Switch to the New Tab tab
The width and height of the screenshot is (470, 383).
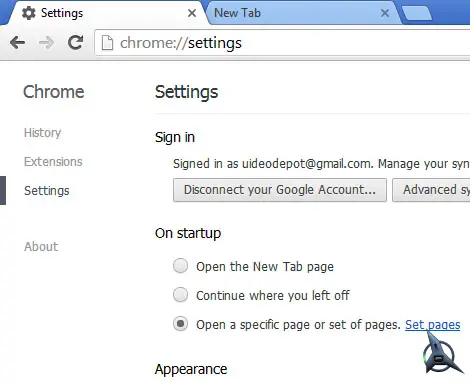coord(303,13)
